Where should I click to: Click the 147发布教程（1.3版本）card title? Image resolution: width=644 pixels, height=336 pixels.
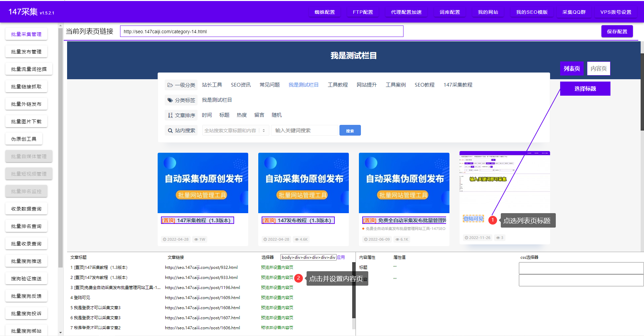298,221
